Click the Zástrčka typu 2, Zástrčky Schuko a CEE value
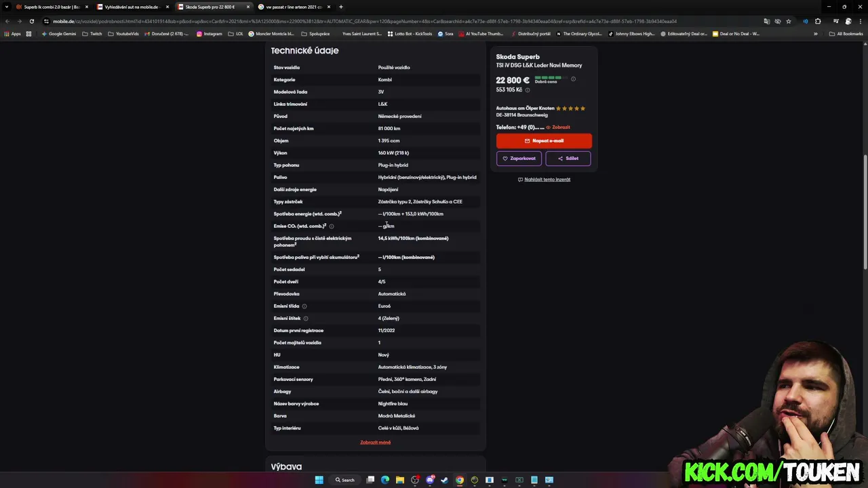The height and width of the screenshot is (488, 868). tap(420, 202)
